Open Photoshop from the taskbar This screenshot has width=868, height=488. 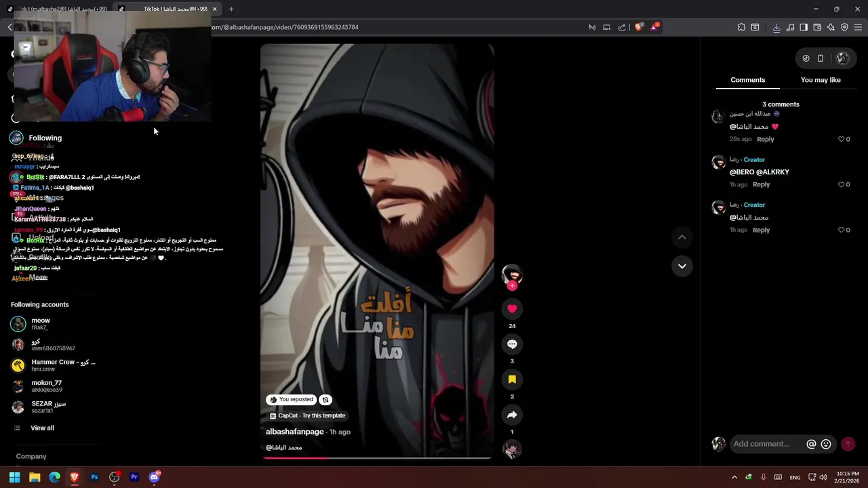point(94,477)
